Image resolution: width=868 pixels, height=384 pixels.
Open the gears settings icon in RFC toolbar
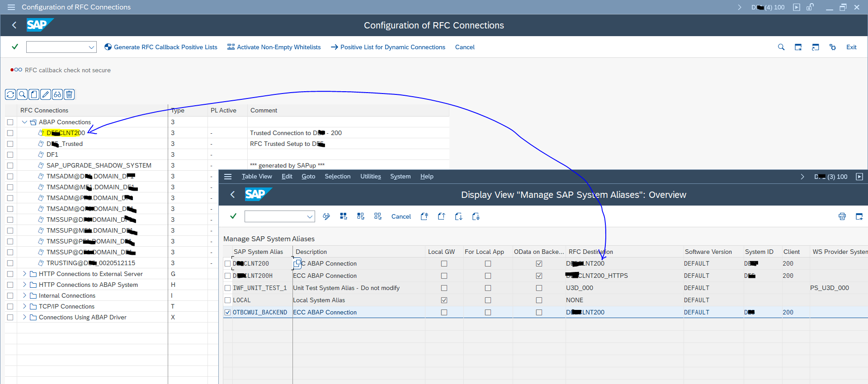833,47
